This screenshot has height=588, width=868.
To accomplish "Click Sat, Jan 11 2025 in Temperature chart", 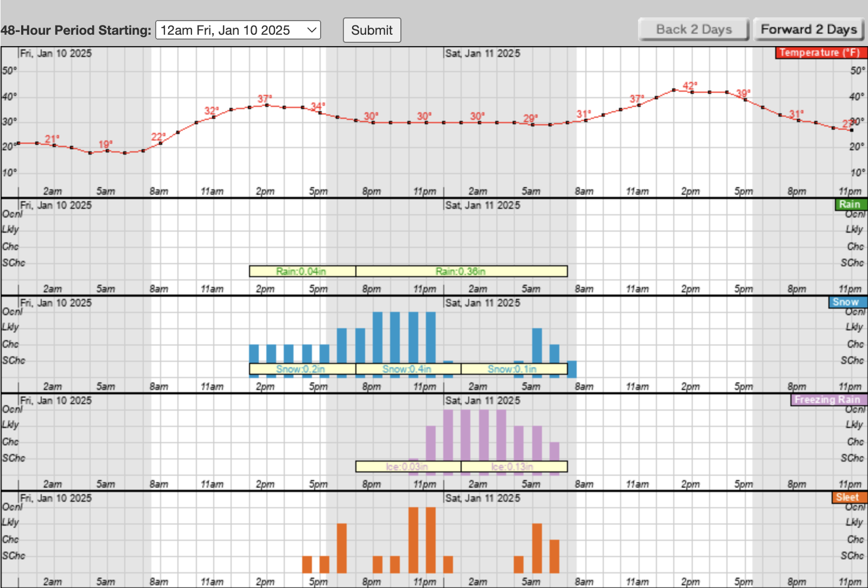I will (482, 53).
